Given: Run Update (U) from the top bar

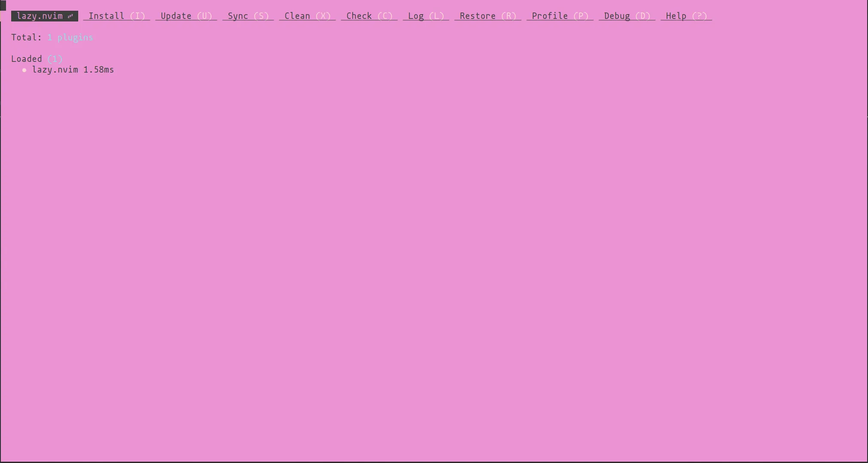Looking at the screenshot, I should pos(186,16).
